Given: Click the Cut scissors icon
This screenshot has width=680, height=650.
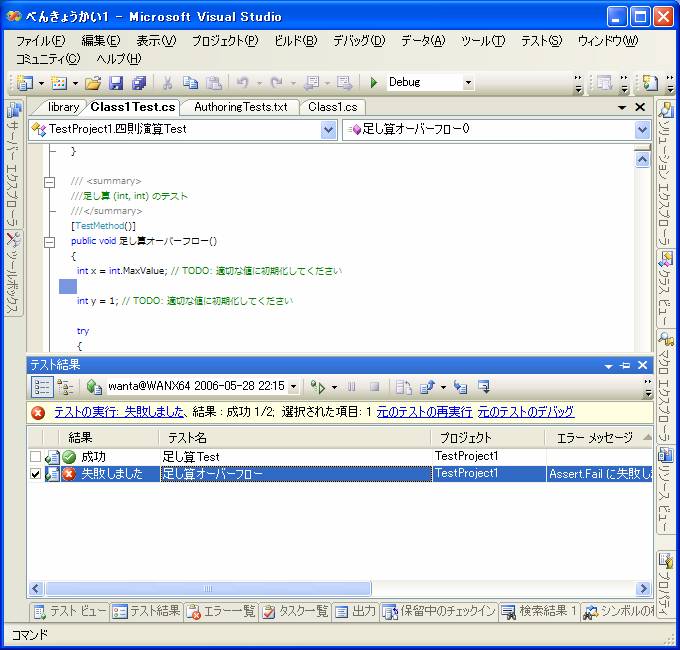Looking at the screenshot, I should (168, 83).
